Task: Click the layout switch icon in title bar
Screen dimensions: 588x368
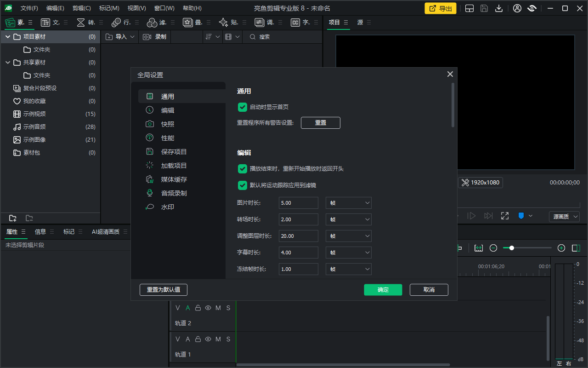Action: click(469, 8)
